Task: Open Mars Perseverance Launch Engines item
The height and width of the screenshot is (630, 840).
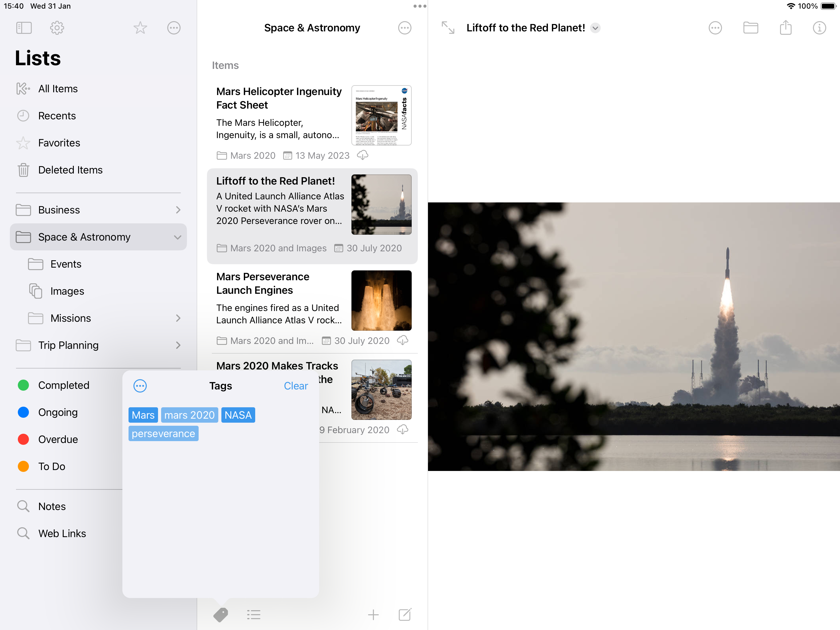Action: pos(312,308)
